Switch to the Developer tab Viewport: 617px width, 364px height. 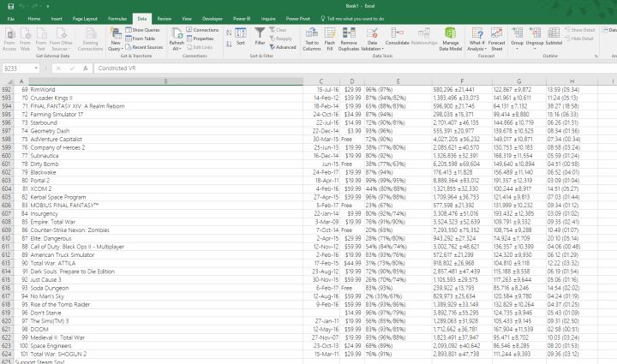tap(213, 19)
